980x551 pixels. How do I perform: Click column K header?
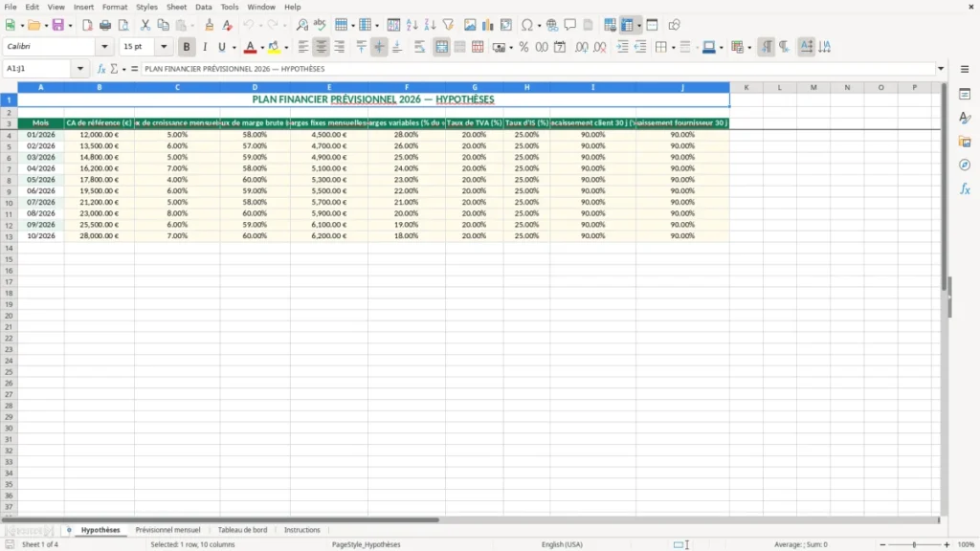click(x=746, y=87)
